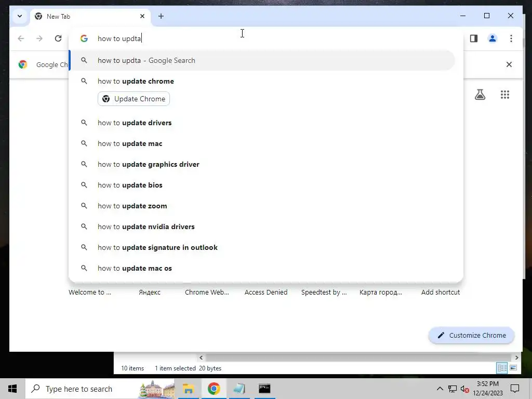Image resolution: width=532 pixels, height=399 pixels.
Task: Open the profile avatar icon
Action: [493, 38]
